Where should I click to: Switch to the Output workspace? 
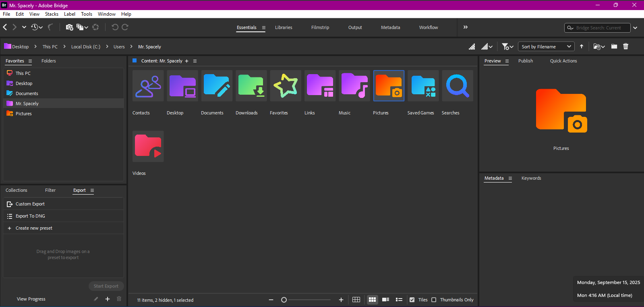[x=355, y=27]
